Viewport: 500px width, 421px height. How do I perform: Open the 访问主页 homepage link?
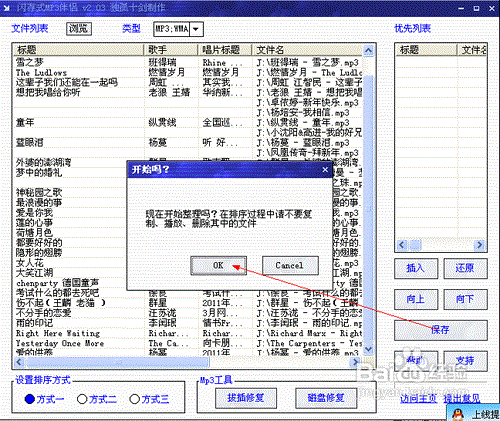pyautogui.click(x=418, y=399)
